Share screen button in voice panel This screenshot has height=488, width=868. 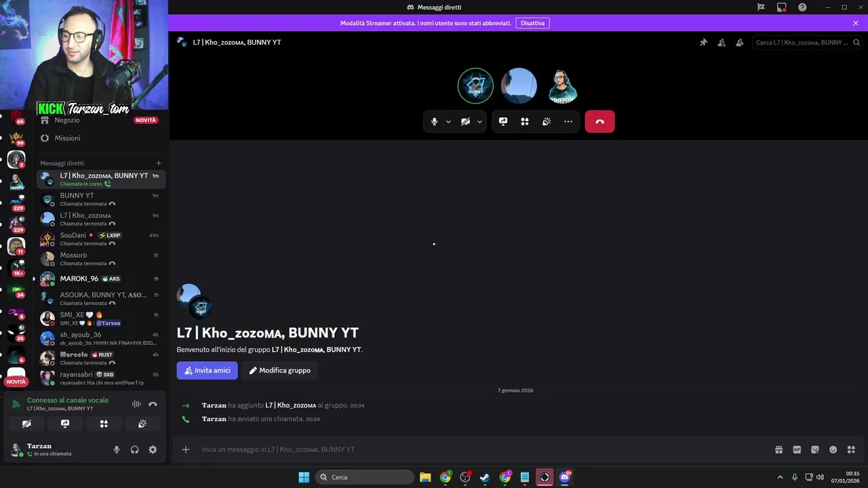(65, 424)
